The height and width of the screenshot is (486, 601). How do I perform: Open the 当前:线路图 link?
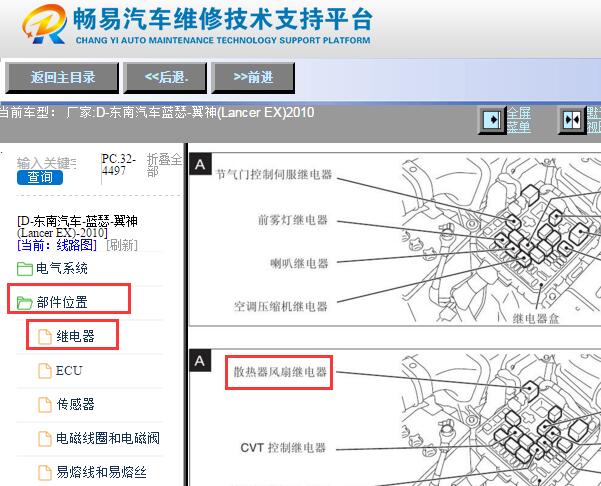point(57,245)
